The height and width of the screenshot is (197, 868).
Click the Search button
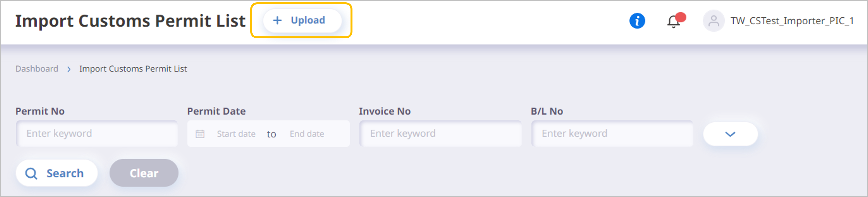(57, 173)
